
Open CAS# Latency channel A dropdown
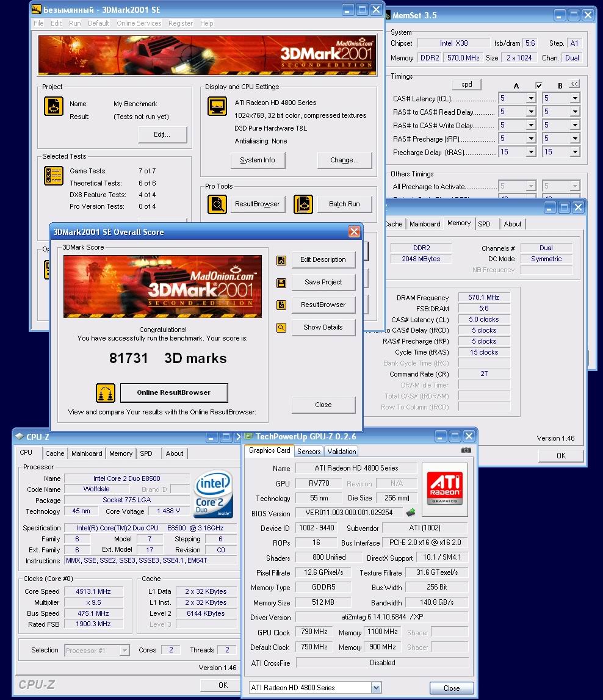click(531, 98)
